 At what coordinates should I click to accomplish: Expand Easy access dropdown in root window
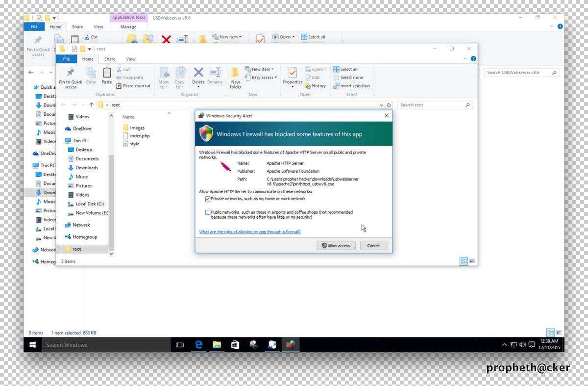point(275,77)
